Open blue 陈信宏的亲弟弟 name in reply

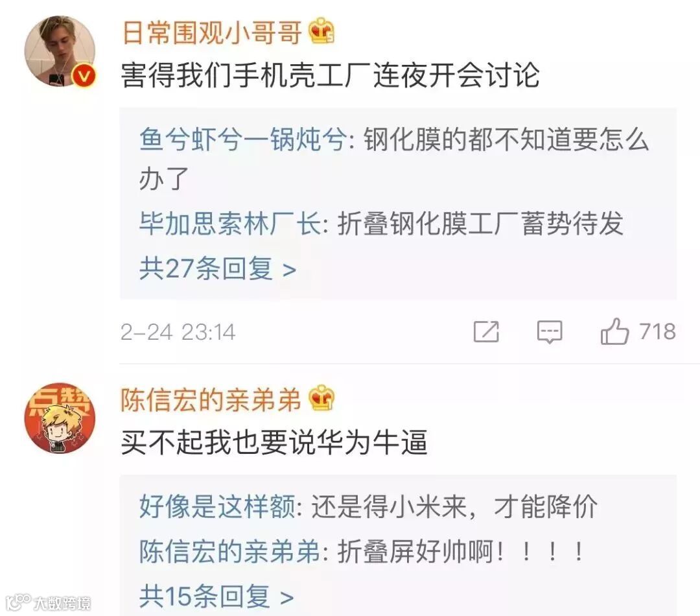230,551
